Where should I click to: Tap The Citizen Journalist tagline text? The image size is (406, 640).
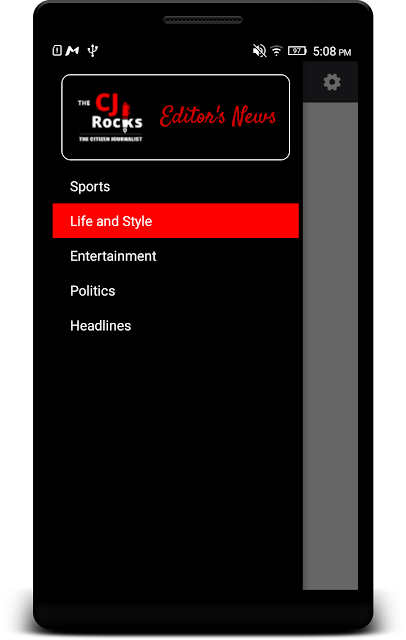coord(111,139)
